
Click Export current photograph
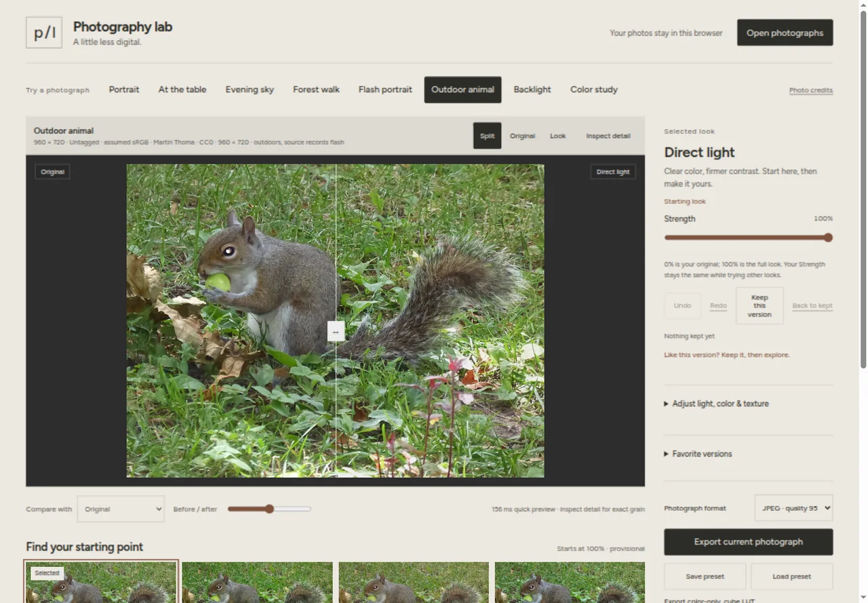[749, 542]
